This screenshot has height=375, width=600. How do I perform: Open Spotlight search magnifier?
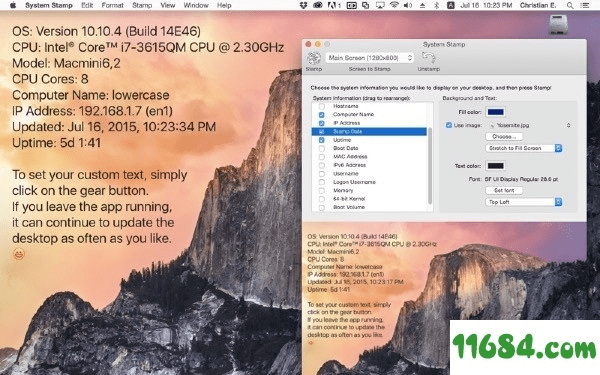point(570,5)
